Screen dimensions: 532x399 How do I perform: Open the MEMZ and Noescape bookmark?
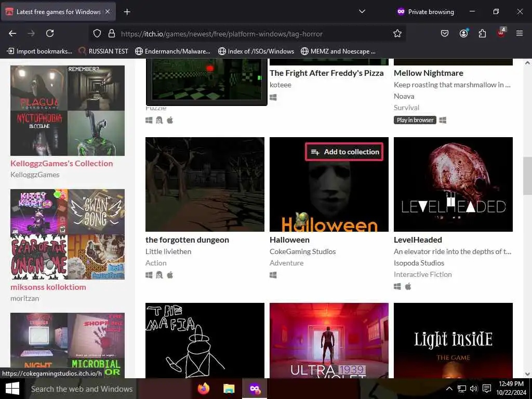click(338, 51)
